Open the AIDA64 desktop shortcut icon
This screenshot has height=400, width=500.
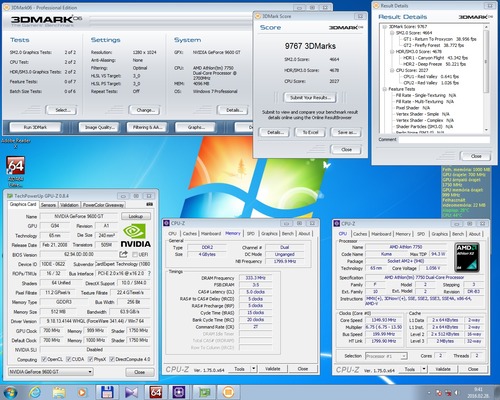16,165
